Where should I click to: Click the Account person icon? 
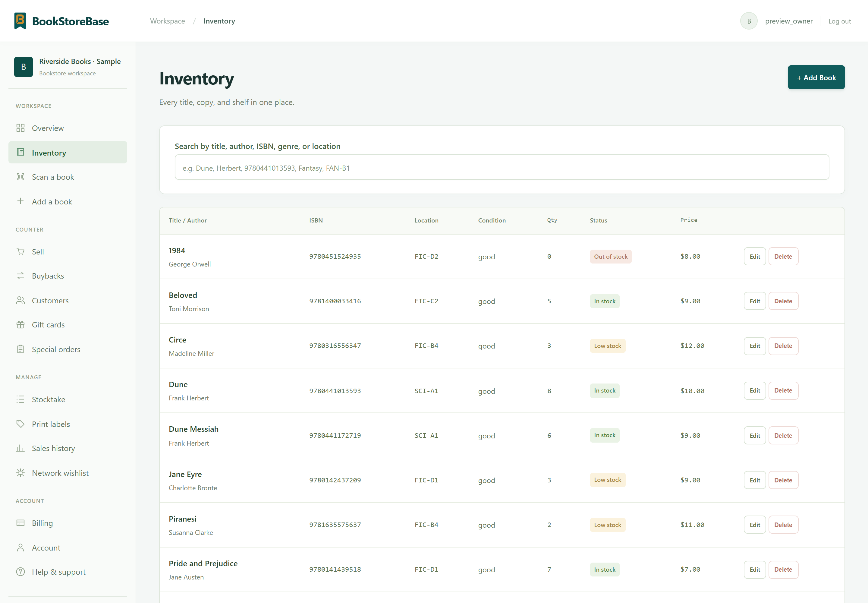coord(20,548)
